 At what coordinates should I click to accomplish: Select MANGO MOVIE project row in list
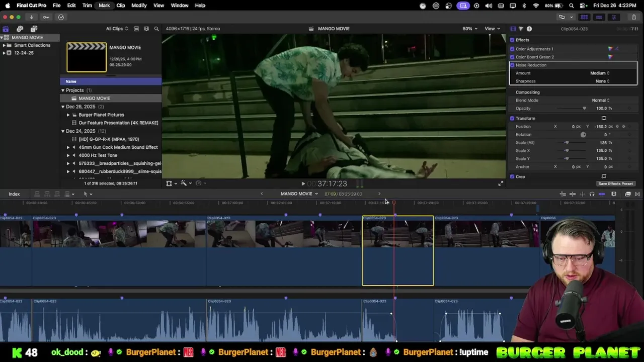tap(111, 98)
